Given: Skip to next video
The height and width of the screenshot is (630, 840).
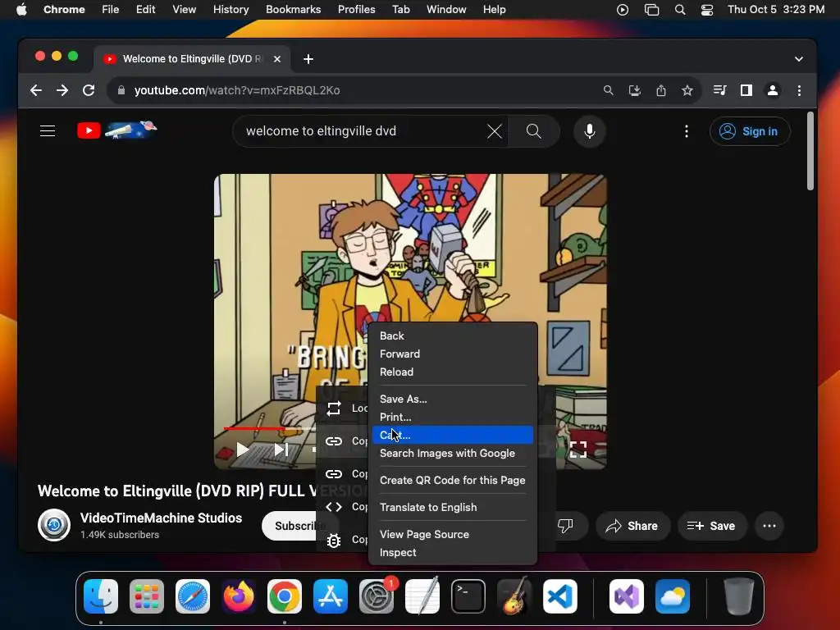Looking at the screenshot, I should [x=281, y=450].
